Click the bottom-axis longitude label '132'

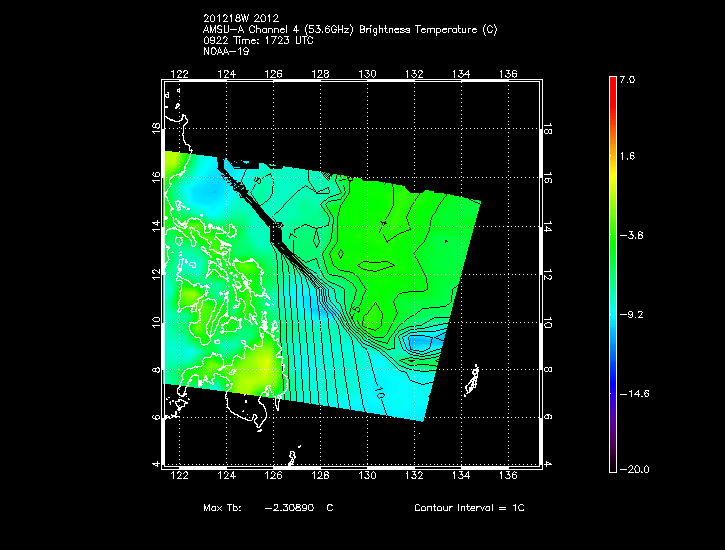coord(414,475)
